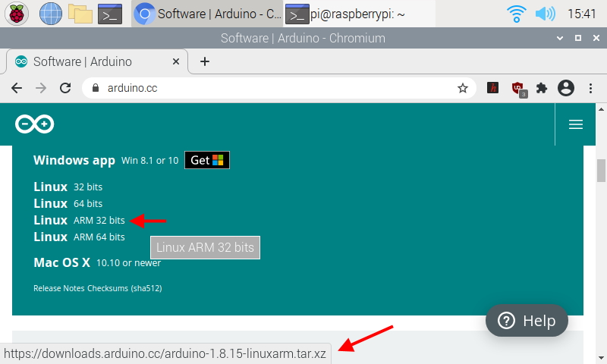This screenshot has width=607, height=364.
Task: Switch to the Chromium taskbar entry
Action: tap(207, 14)
